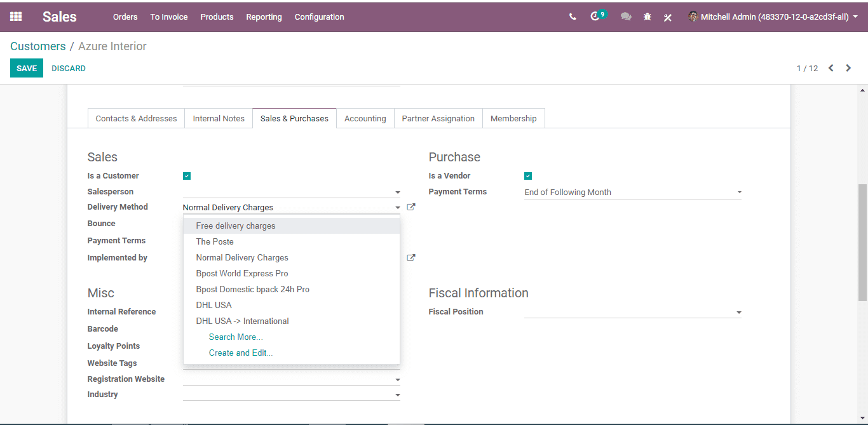Viewport: 868px width, 425px height.
Task: Expand the Industry dropdown
Action: 398,395
